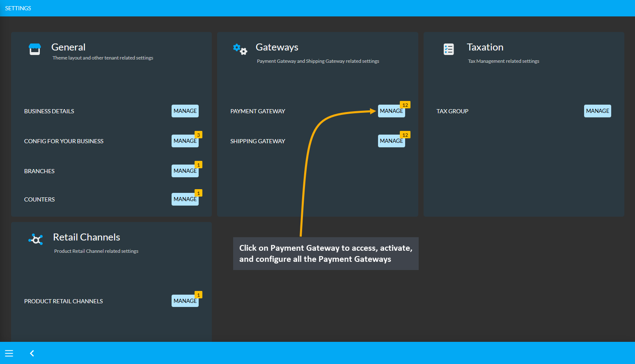Manage Product Retail Channels
The width and height of the screenshot is (635, 364).
[185, 301]
